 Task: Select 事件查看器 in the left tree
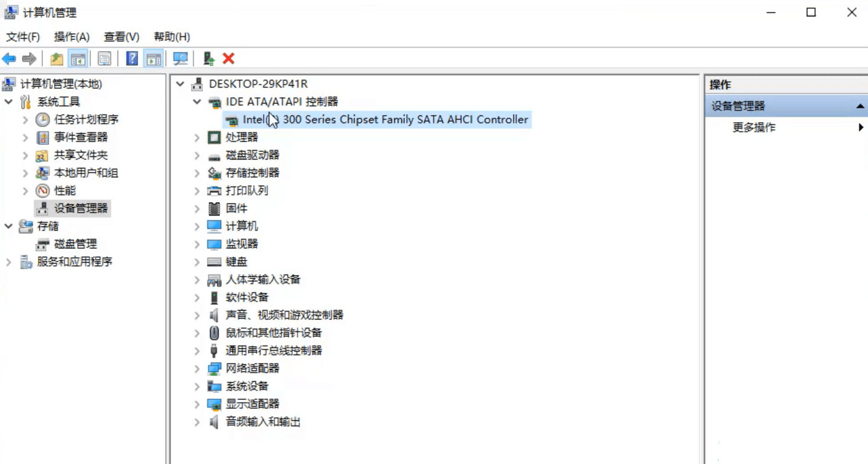[81, 137]
